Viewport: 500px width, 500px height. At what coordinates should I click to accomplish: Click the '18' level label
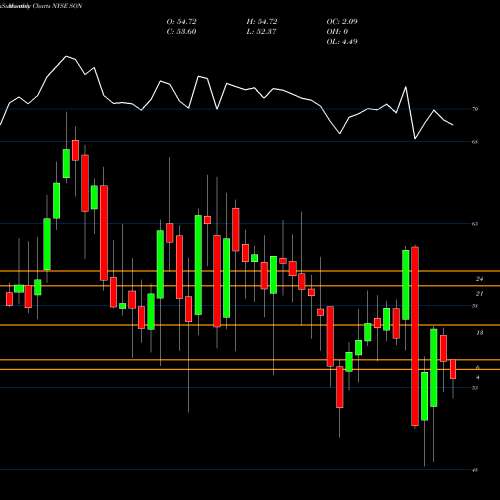479,332
